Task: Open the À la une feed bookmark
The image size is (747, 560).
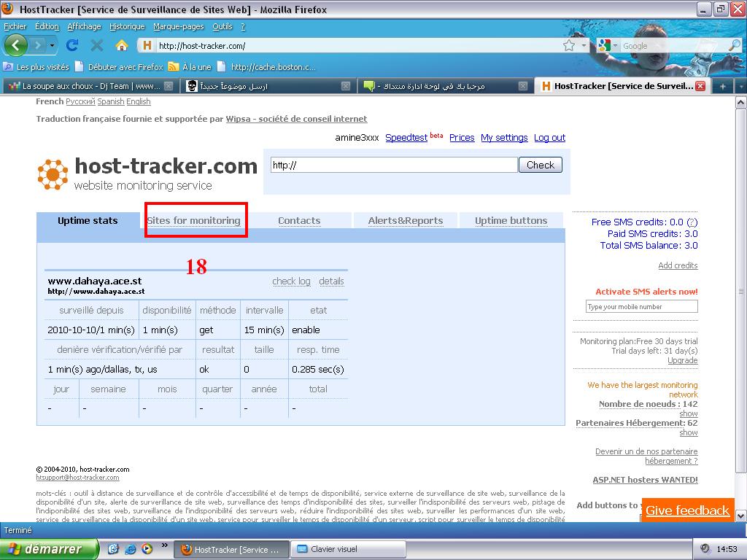Action: 190,66
